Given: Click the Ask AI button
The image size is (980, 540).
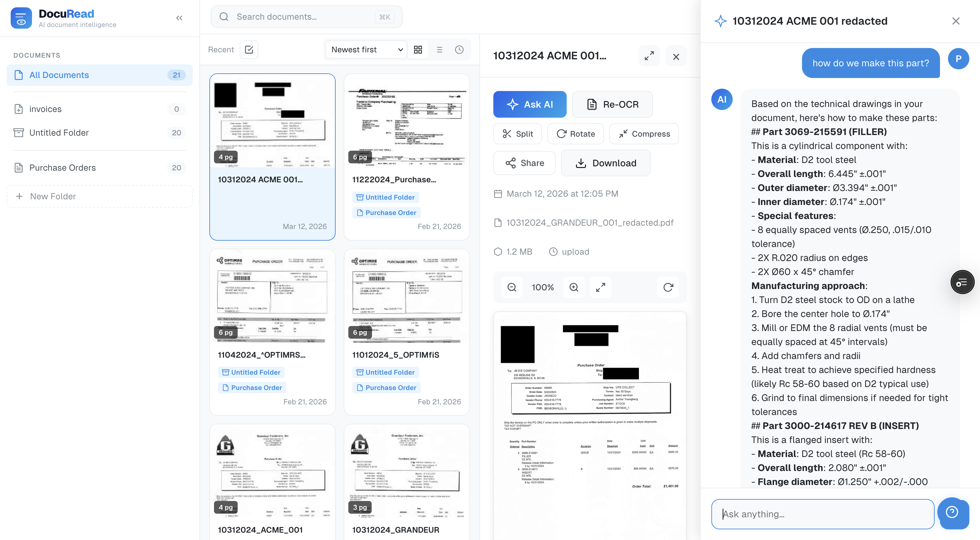Looking at the screenshot, I should click(530, 104).
